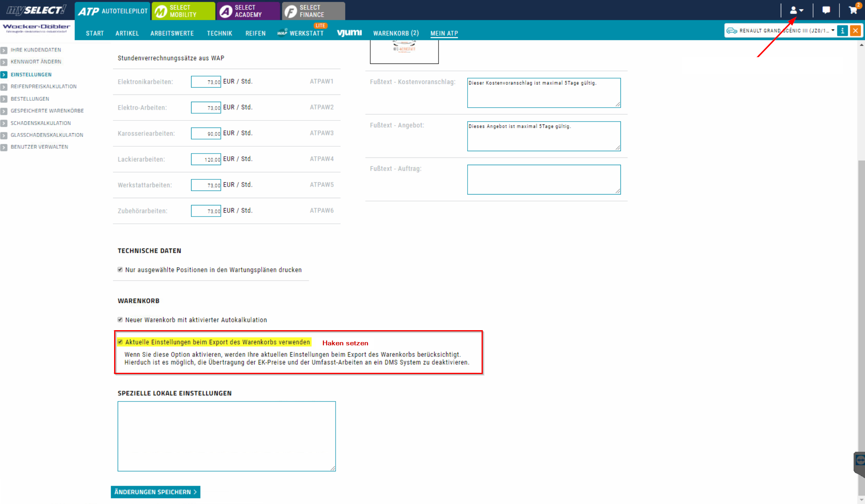Open REIFENPREISKALKULATION link

pyautogui.click(x=43, y=87)
